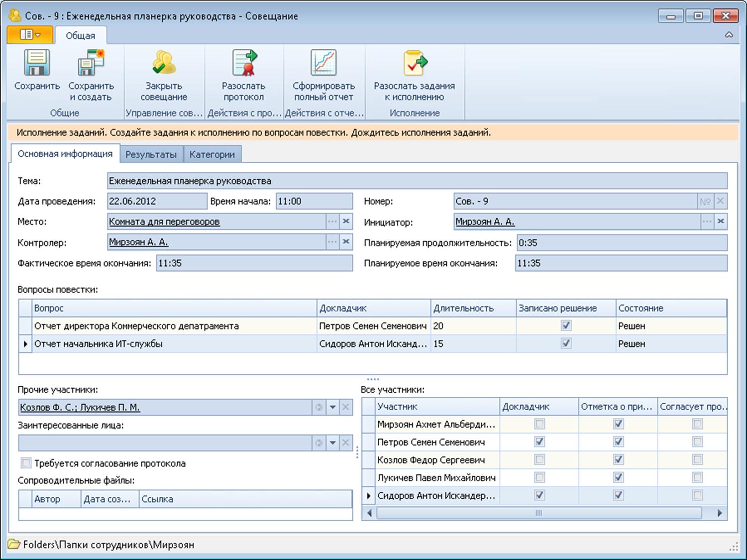Click the Фактическое время окончания field

tap(254, 263)
